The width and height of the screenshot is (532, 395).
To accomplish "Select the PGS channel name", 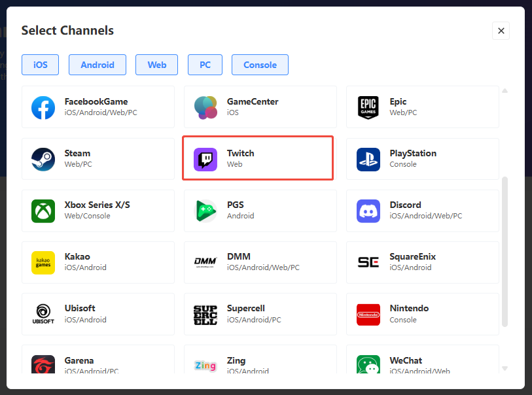I will pos(235,205).
